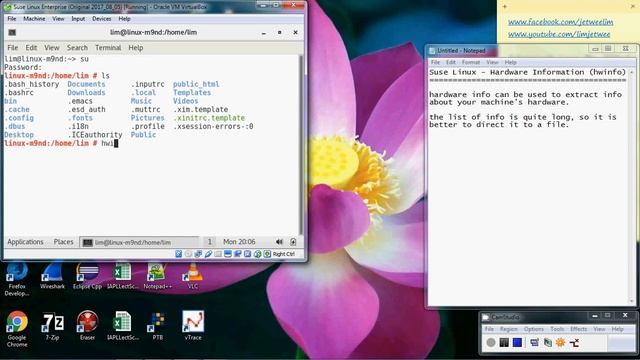This screenshot has height=360, width=640.
Task: Open the Places menu in SUSE panel
Action: click(x=63, y=242)
